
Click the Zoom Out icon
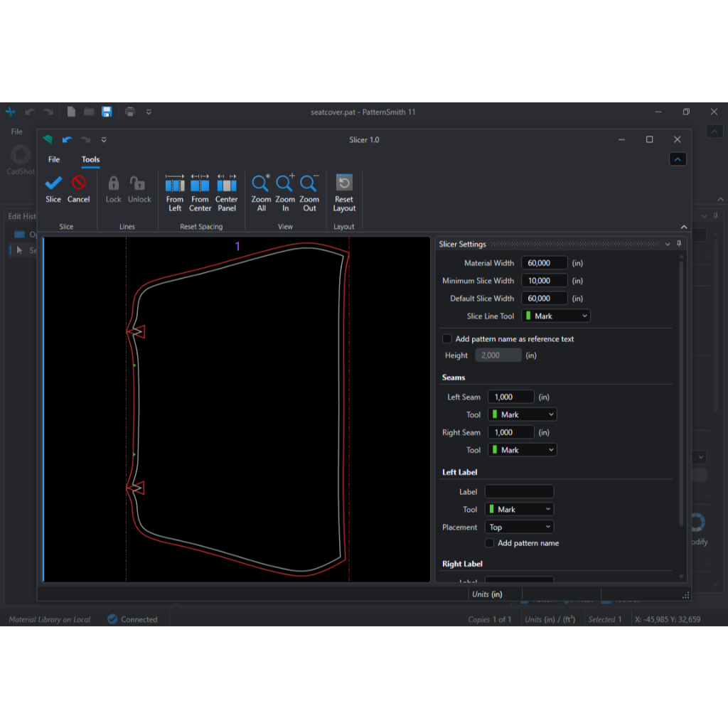click(x=309, y=184)
